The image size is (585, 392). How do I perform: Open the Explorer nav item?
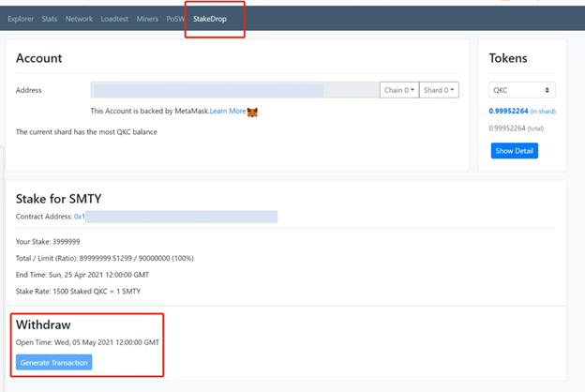[x=21, y=19]
